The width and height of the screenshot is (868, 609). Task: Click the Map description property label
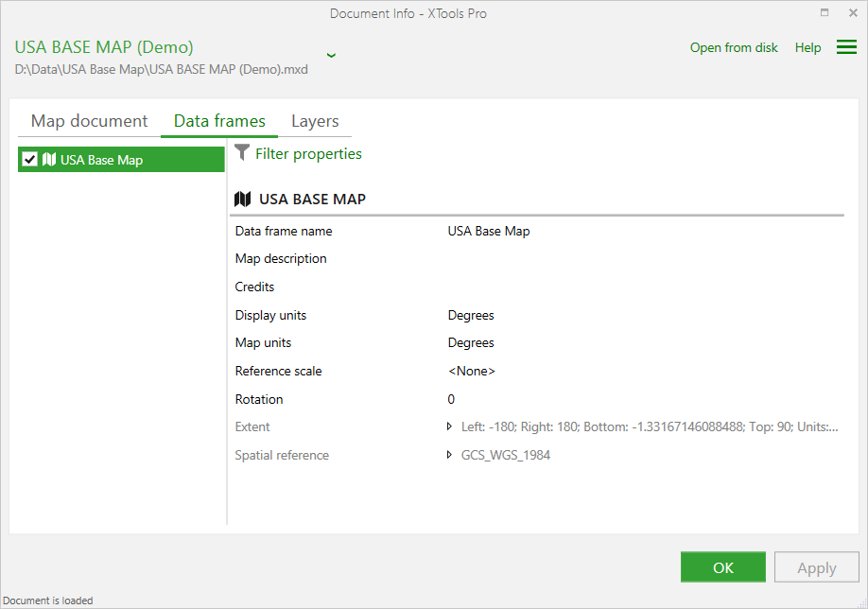click(281, 258)
